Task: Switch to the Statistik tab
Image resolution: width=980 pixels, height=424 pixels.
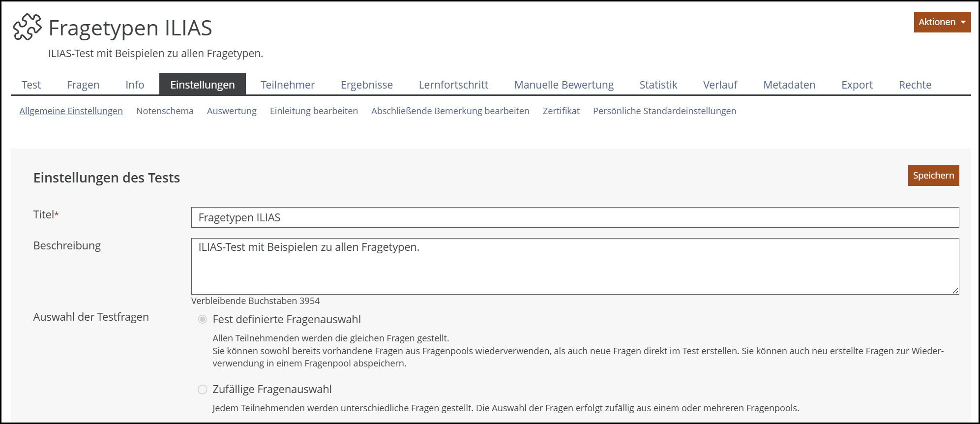Action: pyautogui.click(x=658, y=85)
